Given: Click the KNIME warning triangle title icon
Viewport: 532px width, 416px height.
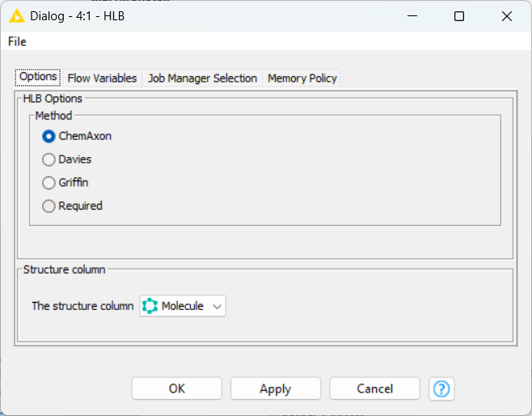Looking at the screenshot, I should click(17, 16).
